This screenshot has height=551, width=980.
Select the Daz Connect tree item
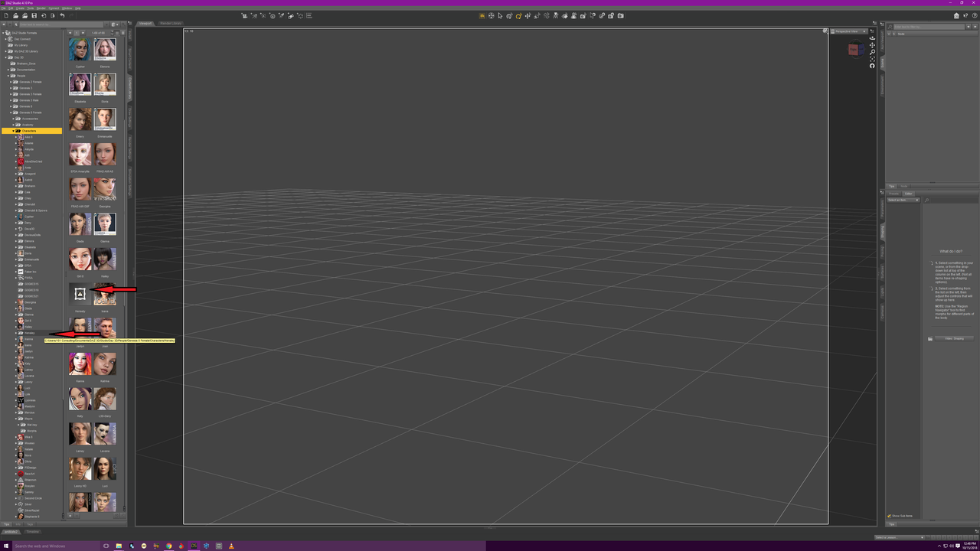coord(21,39)
